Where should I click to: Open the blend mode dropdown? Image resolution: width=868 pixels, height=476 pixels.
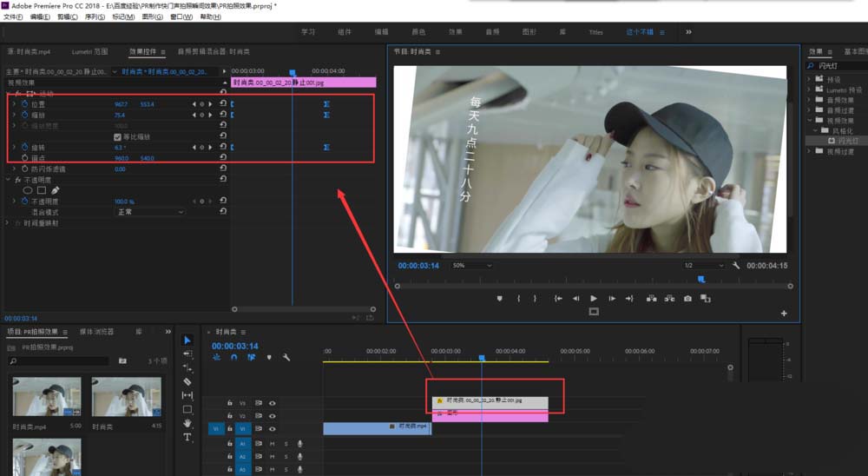click(149, 212)
